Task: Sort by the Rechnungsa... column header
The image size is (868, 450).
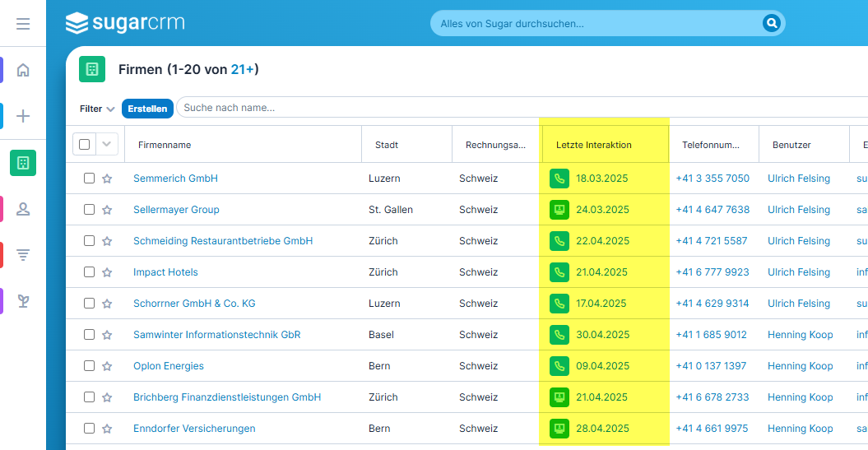Action: coord(495,145)
